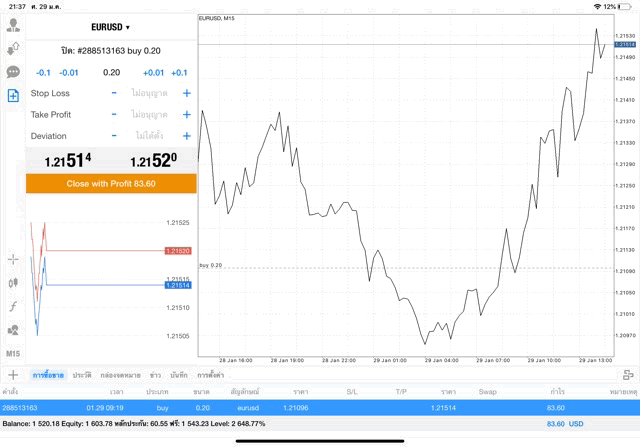Viewport: 640px width, 447px height.
Task: Check the battery indicator in status bar
Action: tap(625, 7)
